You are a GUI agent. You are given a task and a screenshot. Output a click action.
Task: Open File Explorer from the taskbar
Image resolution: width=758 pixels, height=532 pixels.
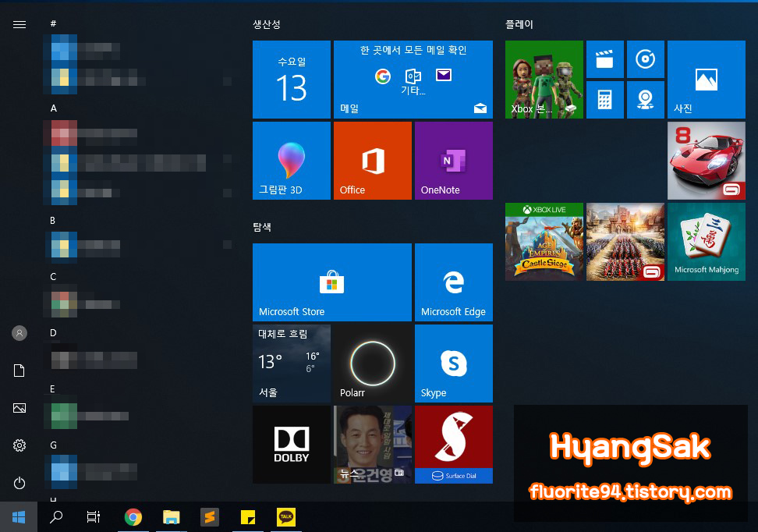(x=171, y=517)
